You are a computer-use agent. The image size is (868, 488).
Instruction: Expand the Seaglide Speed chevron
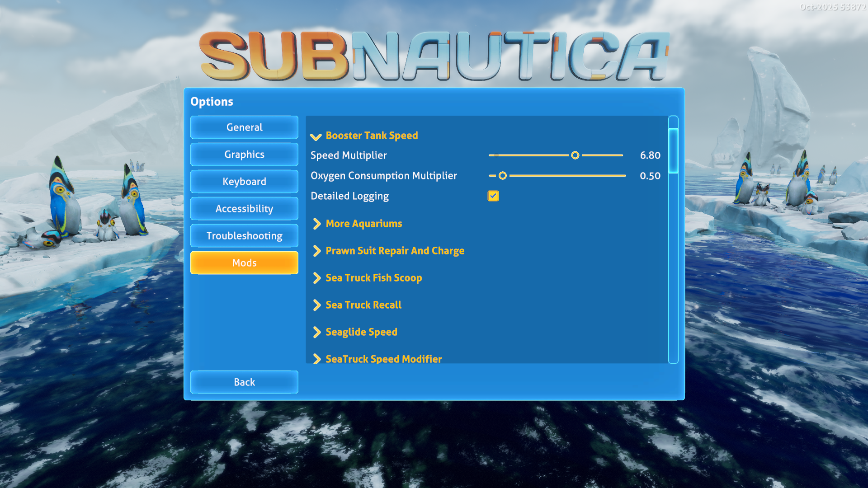pos(317,332)
